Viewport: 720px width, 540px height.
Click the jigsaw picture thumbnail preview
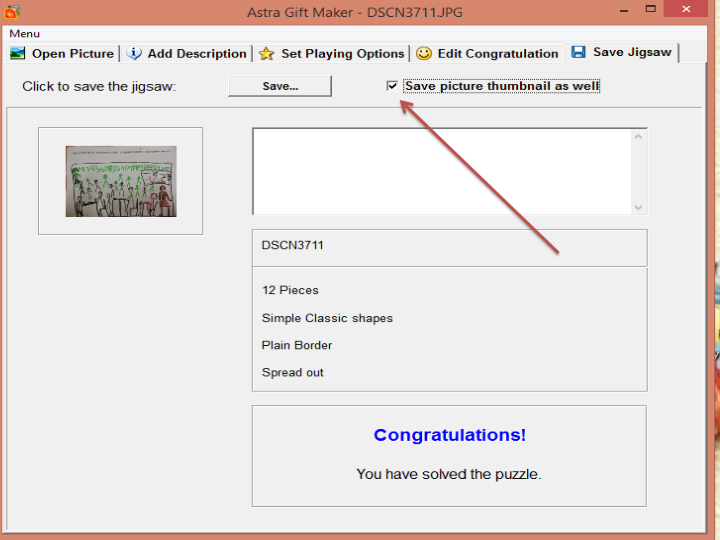[x=121, y=181]
